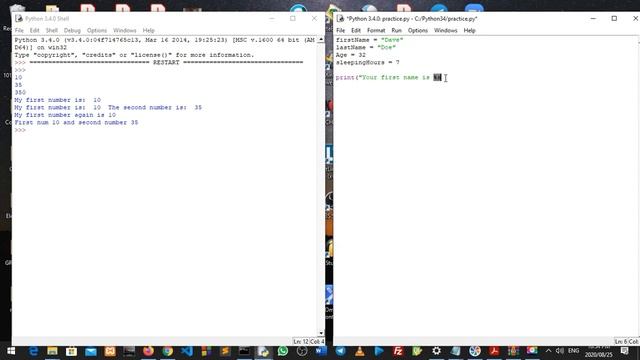Open command prompt icon on taskbar
Screen dimensions: 640x360
[244, 351]
